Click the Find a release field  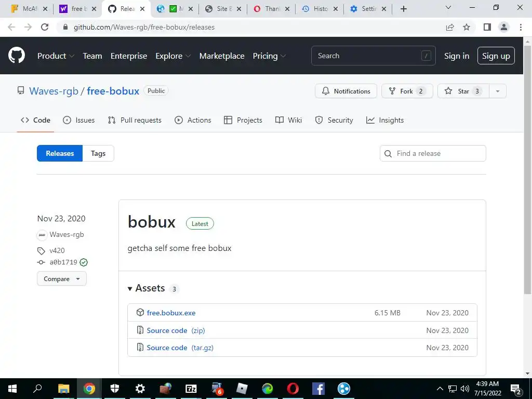pos(433,153)
